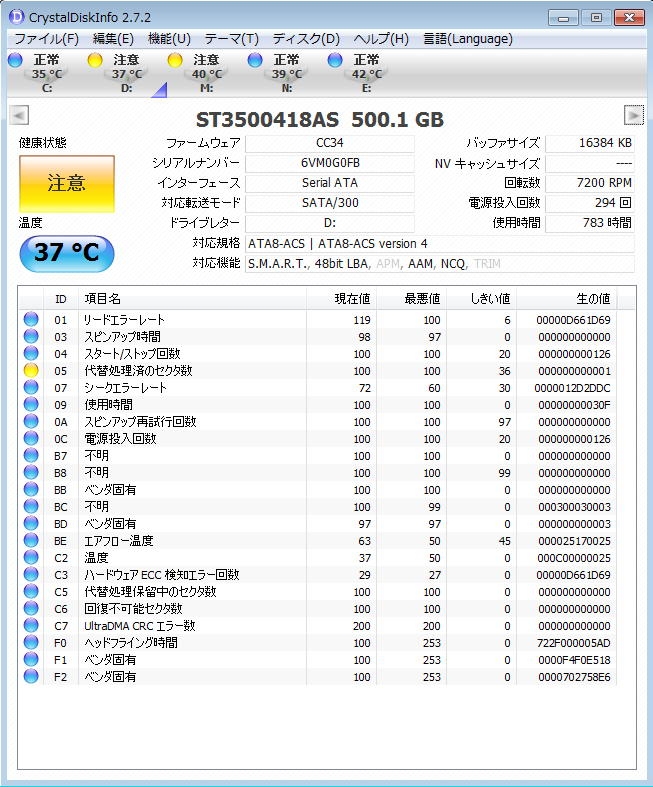Image resolution: width=653 pixels, height=787 pixels.
Task: Click the interface field Serial ATA
Action: 330,183
